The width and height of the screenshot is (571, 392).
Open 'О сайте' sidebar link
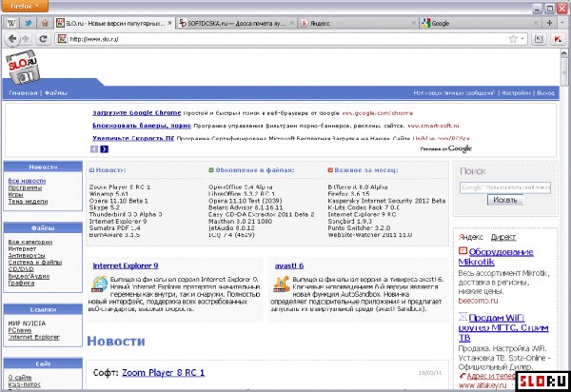20,378
